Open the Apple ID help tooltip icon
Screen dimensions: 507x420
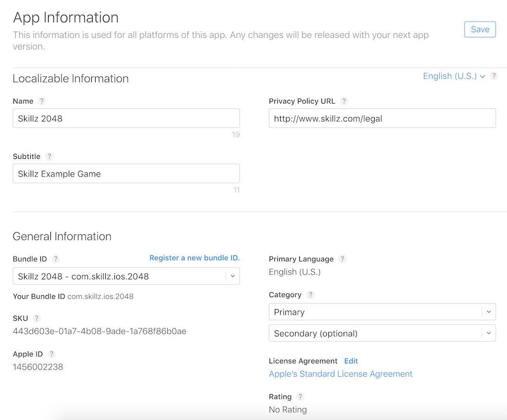coord(51,354)
